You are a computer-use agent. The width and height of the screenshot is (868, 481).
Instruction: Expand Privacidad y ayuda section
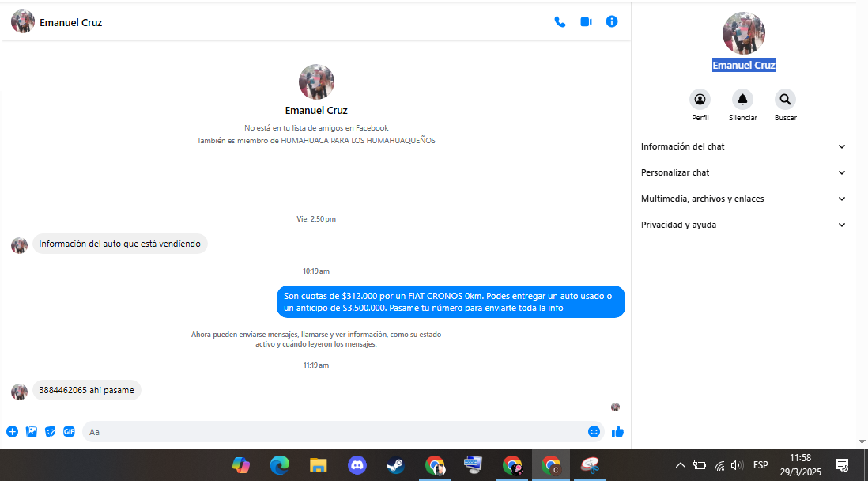point(742,225)
